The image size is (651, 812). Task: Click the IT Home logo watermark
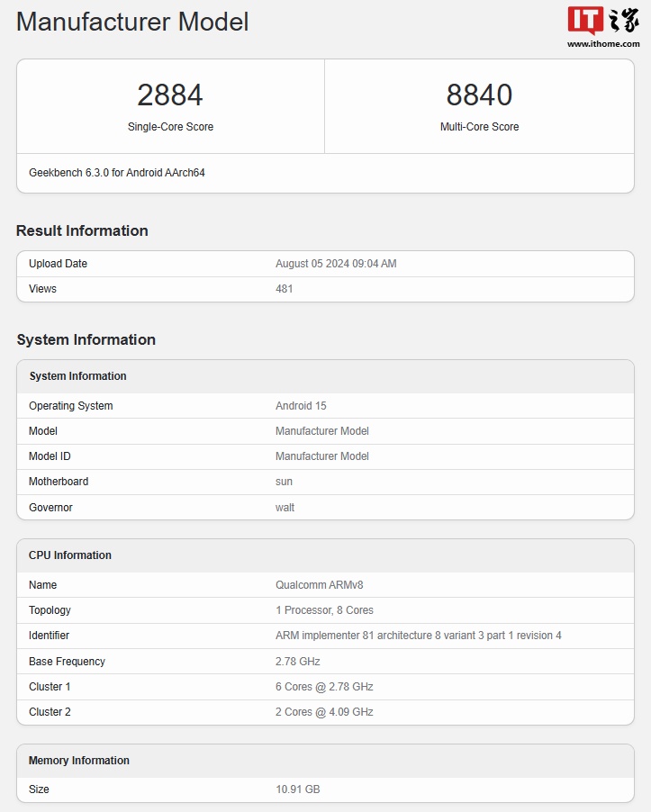pyautogui.click(x=602, y=22)
